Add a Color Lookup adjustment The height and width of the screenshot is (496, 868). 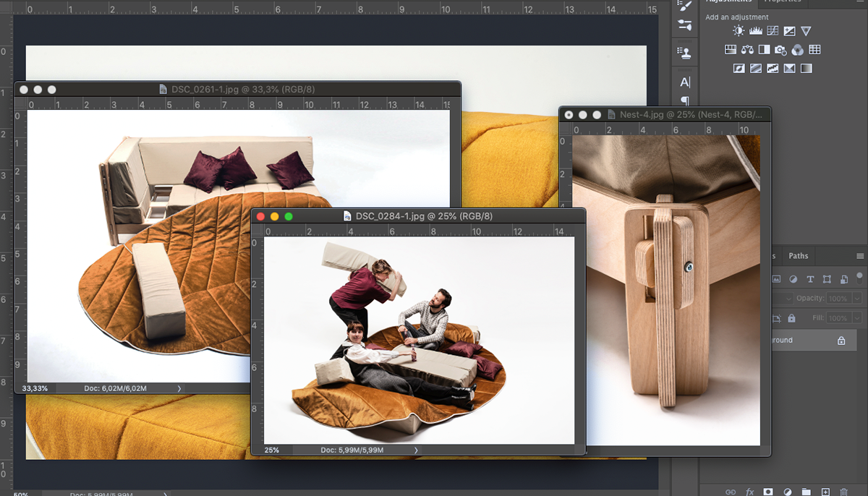[814, 50]
